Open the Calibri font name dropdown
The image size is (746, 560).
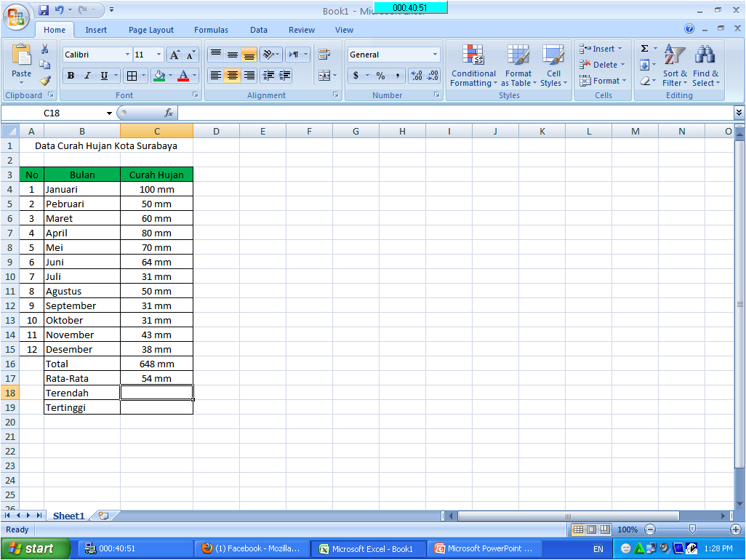pos(127,55)
